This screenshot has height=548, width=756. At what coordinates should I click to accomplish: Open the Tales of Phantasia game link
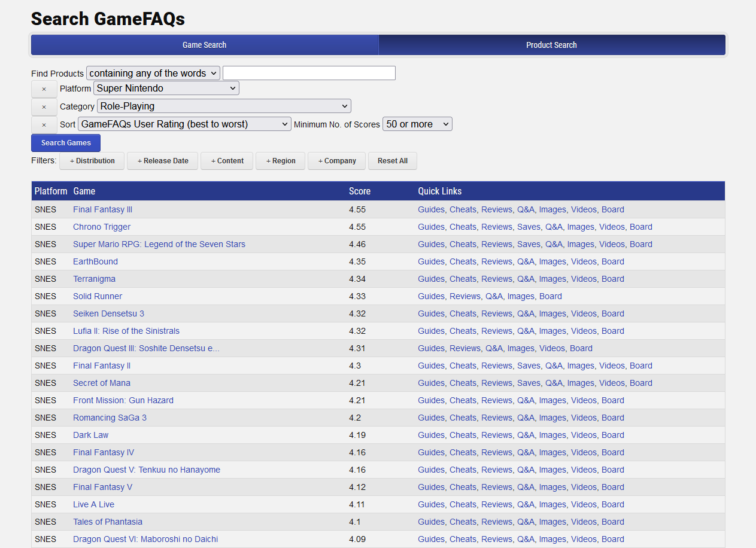[x=108, y=522]
